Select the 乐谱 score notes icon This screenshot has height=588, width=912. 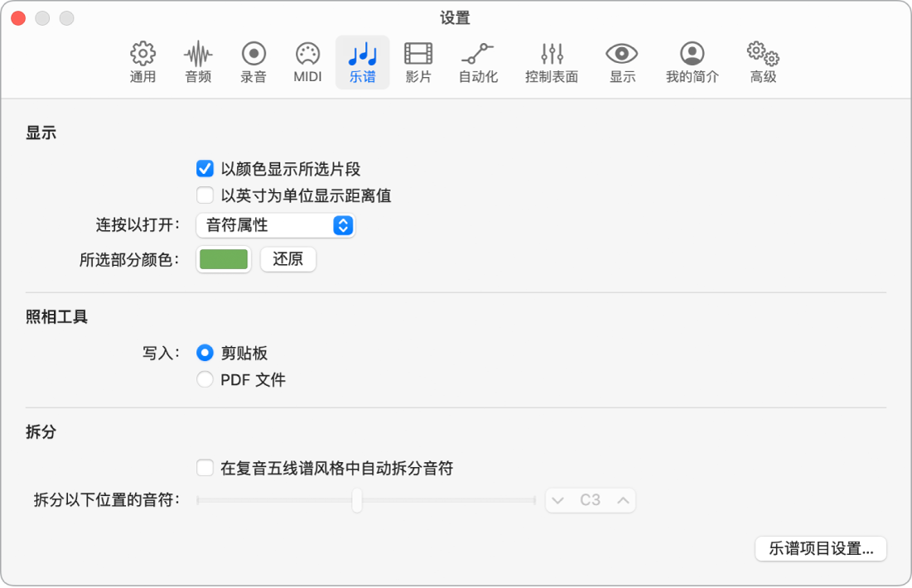click(362, 61)
